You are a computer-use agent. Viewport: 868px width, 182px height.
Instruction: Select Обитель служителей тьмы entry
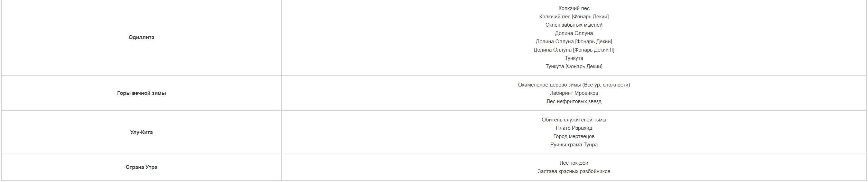tap(574, 120)
